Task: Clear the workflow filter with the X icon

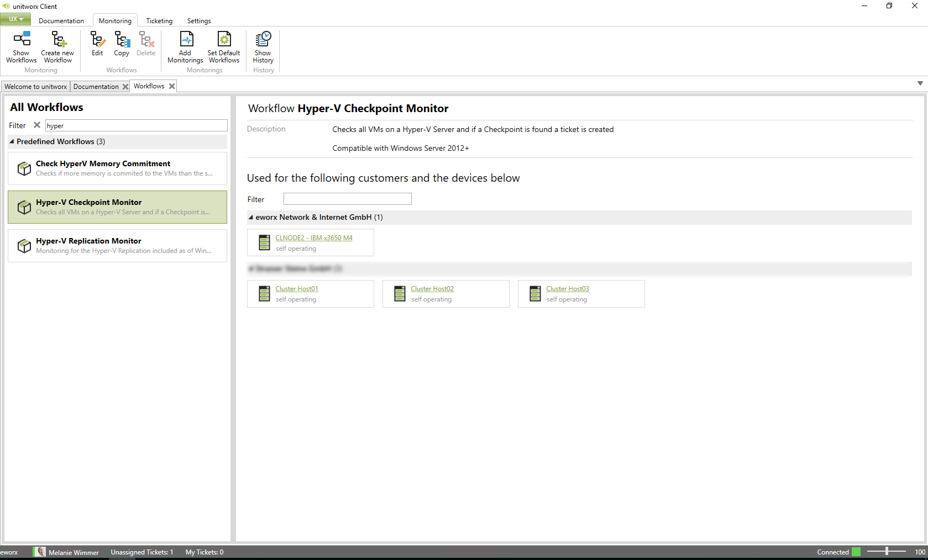Action: tap(37, 125)
